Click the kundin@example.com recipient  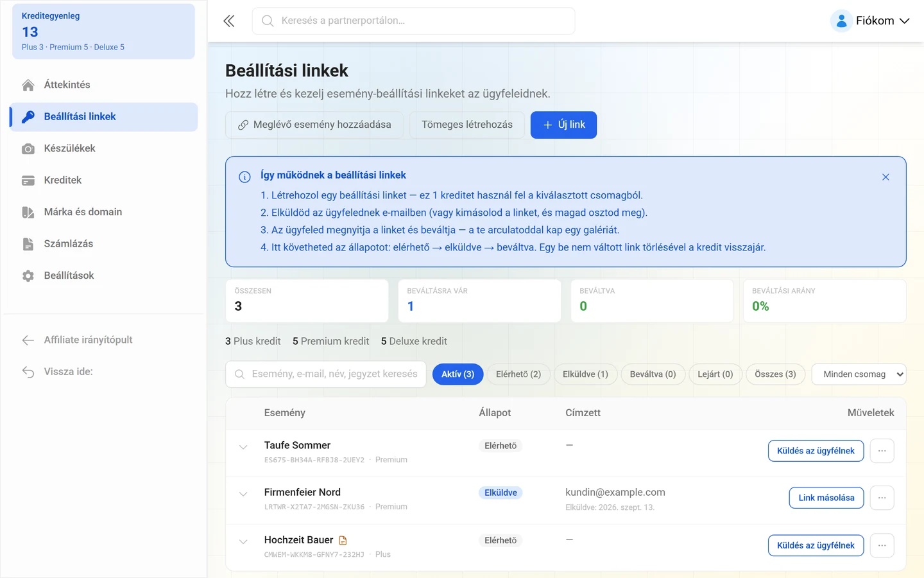click(x=615, y=493)
